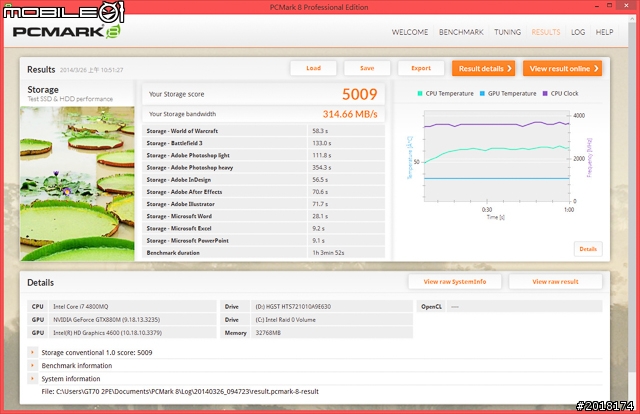Click the result file path text
This screenshot has height=414, width=640.
coord(180,392)
